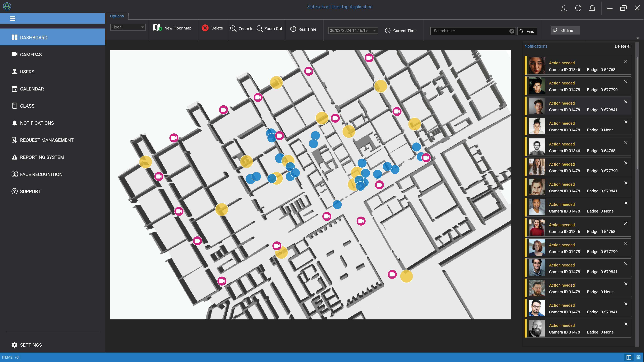Select the Options tab

point(117,16)
